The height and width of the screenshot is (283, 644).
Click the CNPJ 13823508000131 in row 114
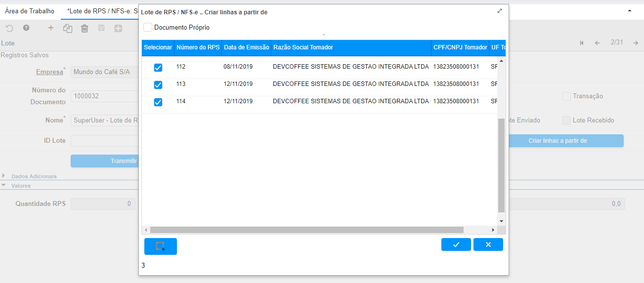tap(456, 101)
